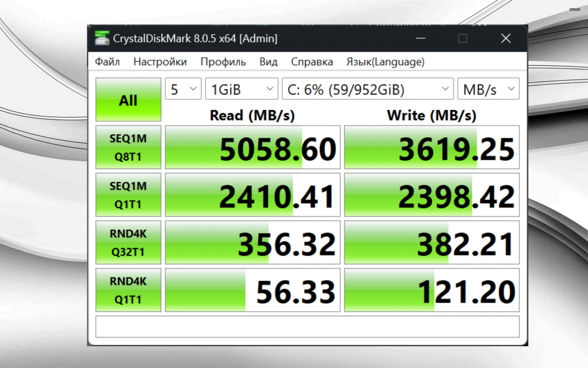Image resolution: width=588 pixels, height=368 pixels.
Task: Open the Язык(Language) menu
Action: point(385,62)
